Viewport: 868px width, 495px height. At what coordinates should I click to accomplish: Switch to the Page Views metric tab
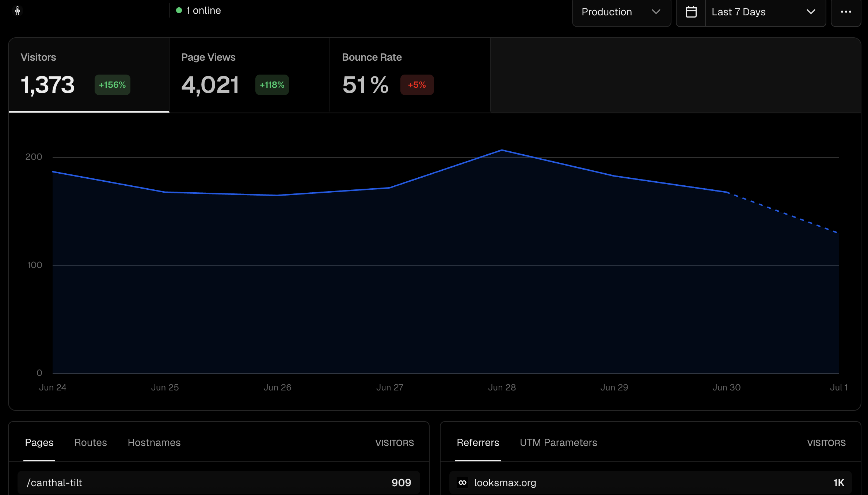tap(250, 75)
